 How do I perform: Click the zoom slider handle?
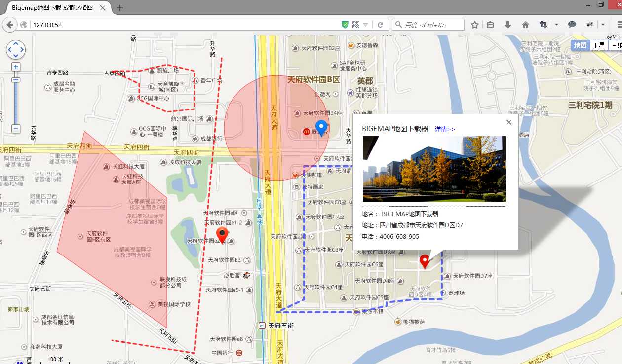[x=16, y=80]
